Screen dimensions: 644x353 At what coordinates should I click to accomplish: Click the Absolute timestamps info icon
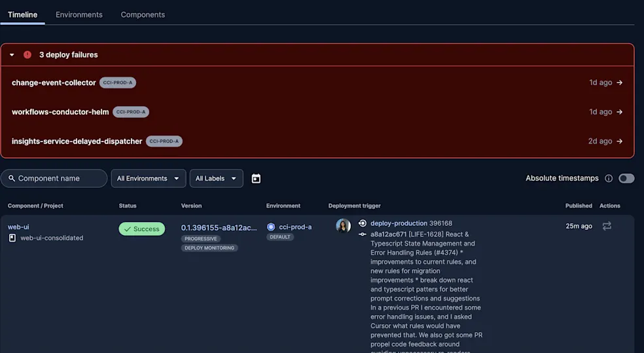pyautogui.click(x=609, y=178)
